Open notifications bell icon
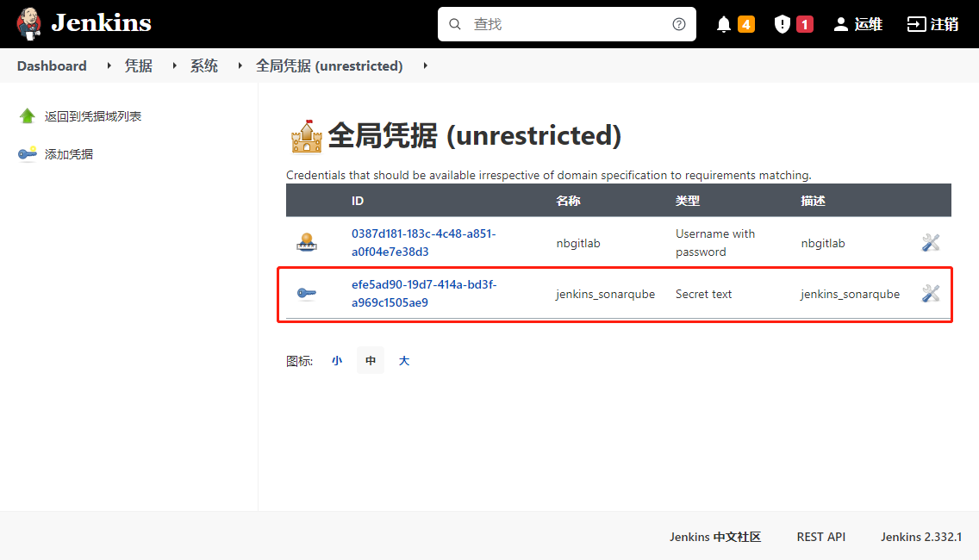 click(724, 24)
